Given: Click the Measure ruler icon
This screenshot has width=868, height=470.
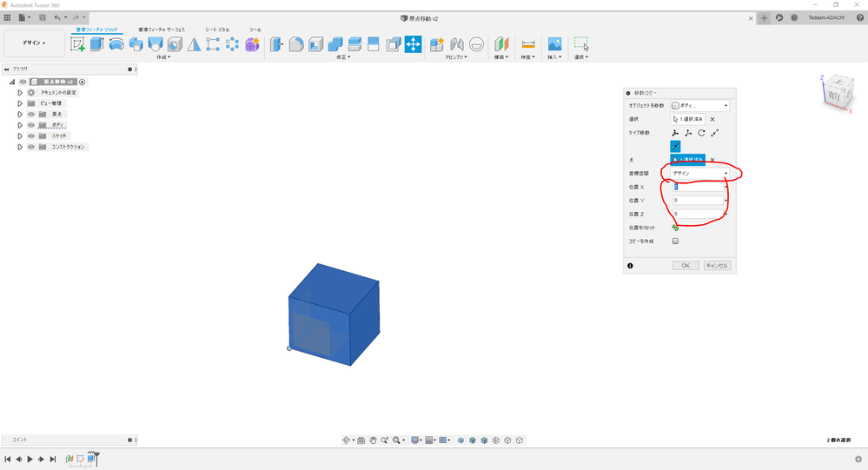Looking at the screenshot, I should [x=527, y=44].
